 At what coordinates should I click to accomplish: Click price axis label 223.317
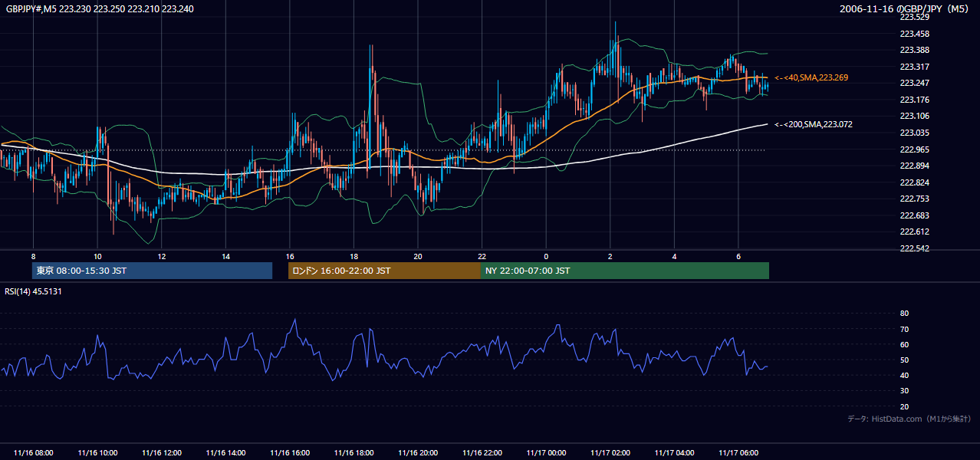pos(914,67)
